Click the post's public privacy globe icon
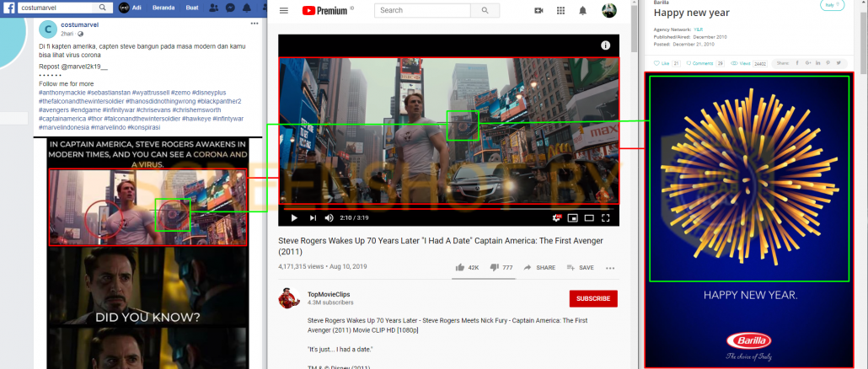The image size is (868, 369). pyautogui.click(x=81, y=35)
